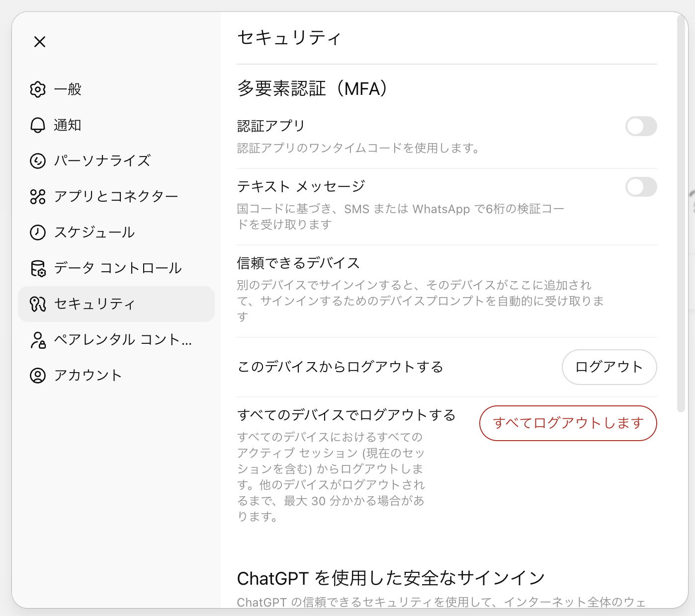Click the ペアレンタル コントロール person-lock icon
Viewport: 695px width, 616px height.
[38, 340]
